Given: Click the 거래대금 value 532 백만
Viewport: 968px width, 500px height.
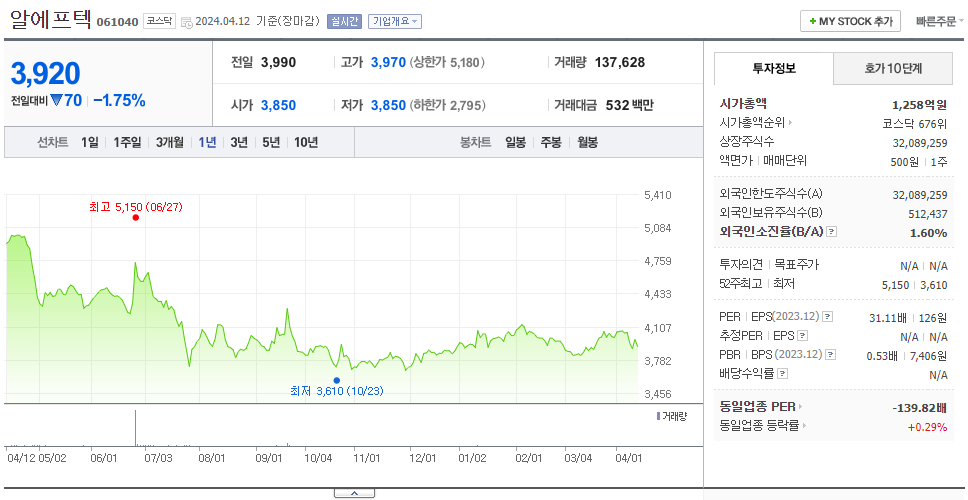Looking at the screenshot, I should tap(629, 106).
